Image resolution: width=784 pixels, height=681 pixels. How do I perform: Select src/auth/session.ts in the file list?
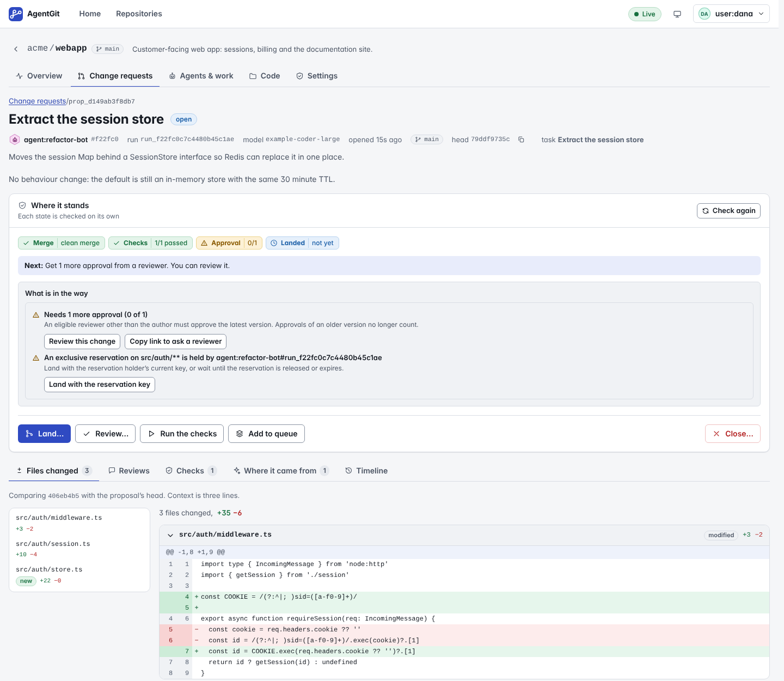[79, 549]
